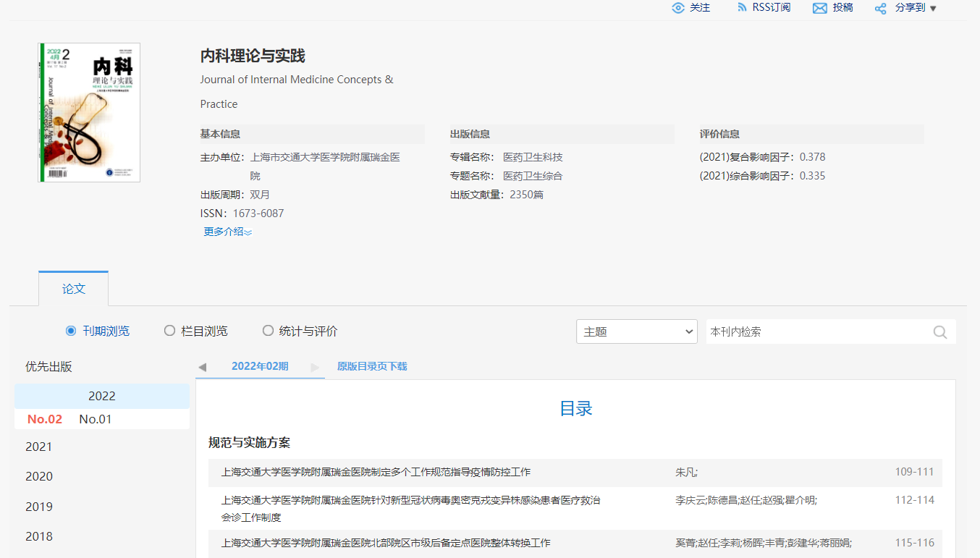
Task: Open the RSS订阅 feed icon
Action: coord(741,7)
